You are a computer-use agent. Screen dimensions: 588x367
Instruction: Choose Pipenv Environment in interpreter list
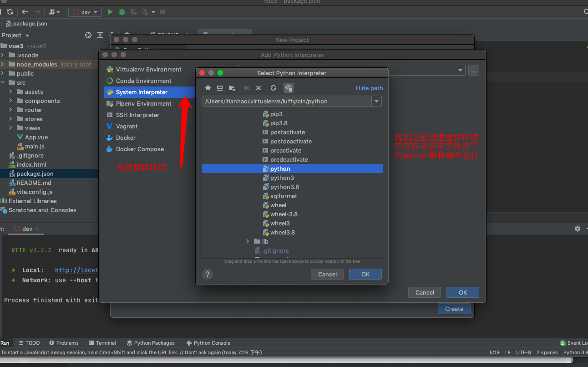click(143, 103)
